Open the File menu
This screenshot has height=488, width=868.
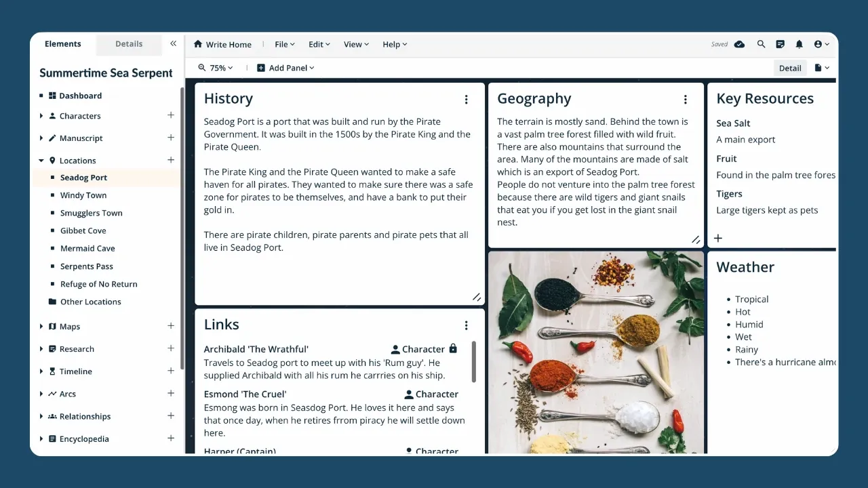[x=284, y=44]
